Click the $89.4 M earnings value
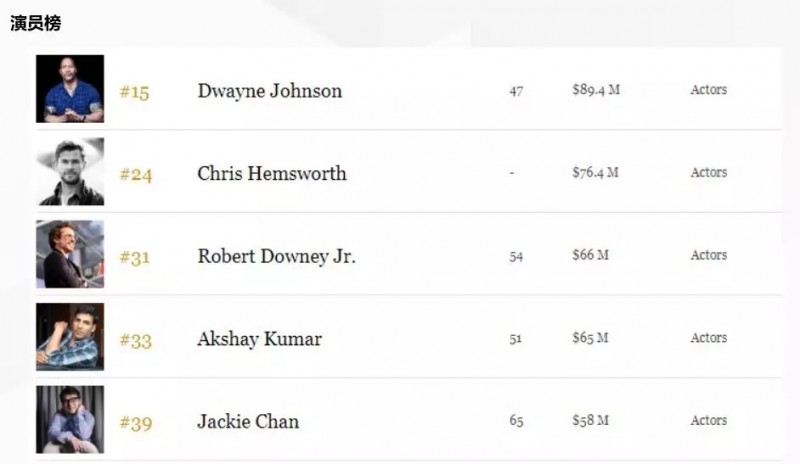 pos(596,90)
